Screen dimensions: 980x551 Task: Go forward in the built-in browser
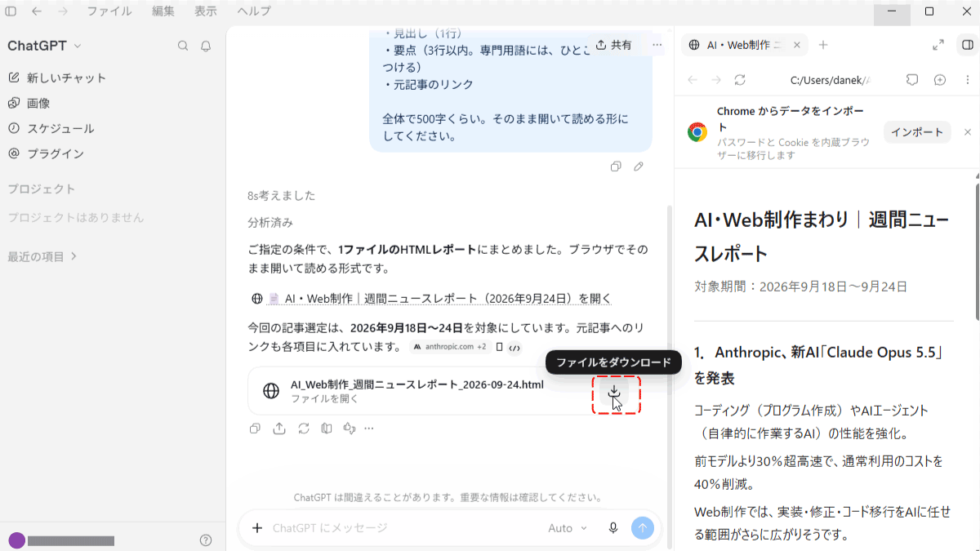[716, 80]
